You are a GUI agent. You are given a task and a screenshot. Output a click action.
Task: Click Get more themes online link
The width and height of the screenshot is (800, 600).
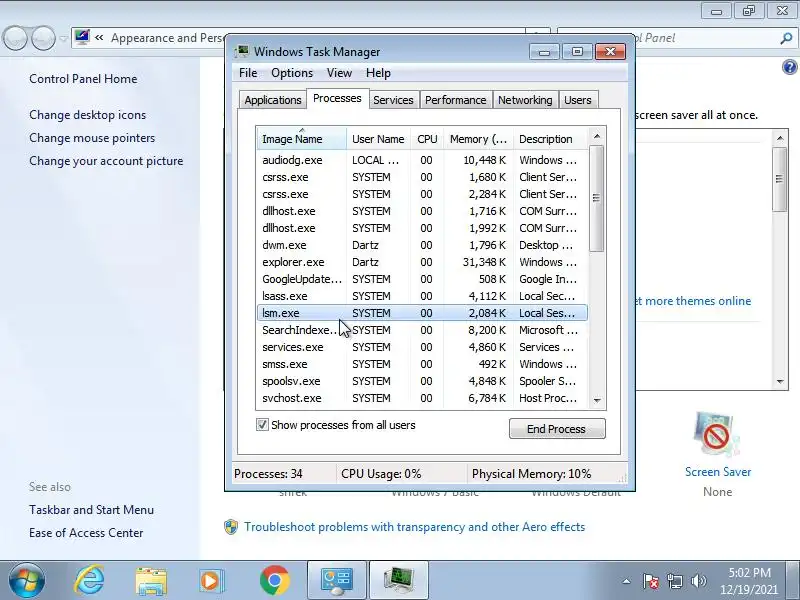coord(693,301)
